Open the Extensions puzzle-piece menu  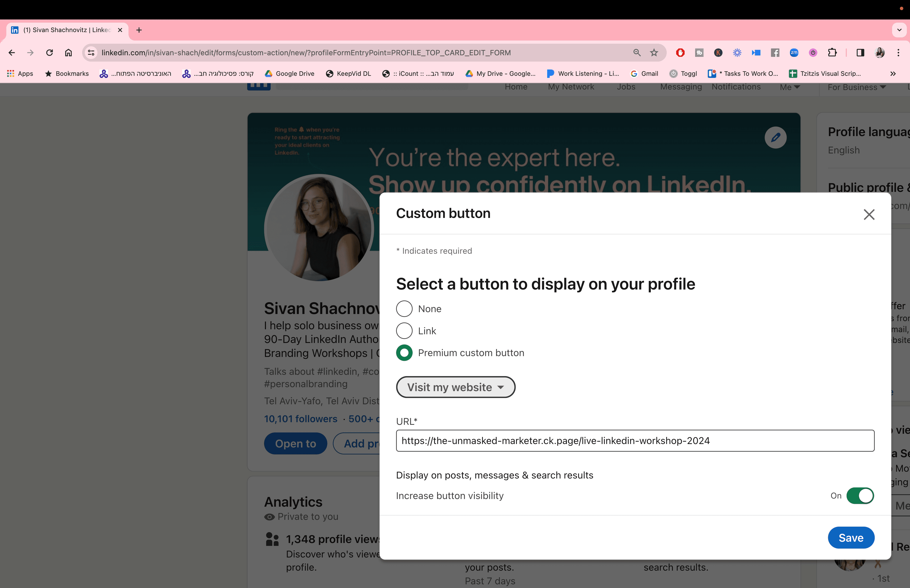832,53
